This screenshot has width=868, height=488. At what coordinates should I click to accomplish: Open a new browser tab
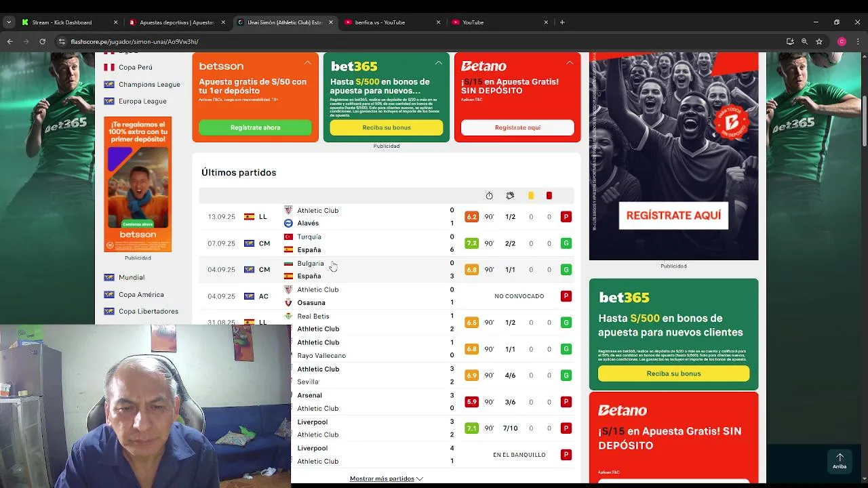562,22
